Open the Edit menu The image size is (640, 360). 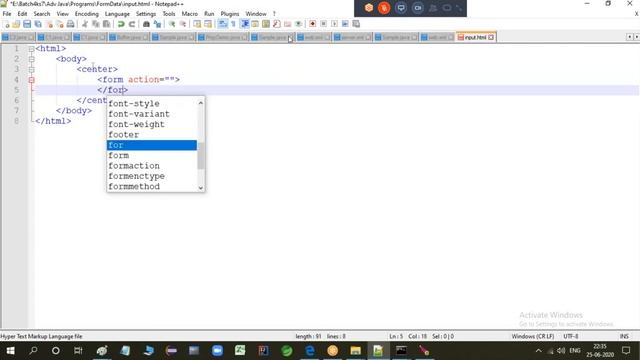[x=22, y=14]
